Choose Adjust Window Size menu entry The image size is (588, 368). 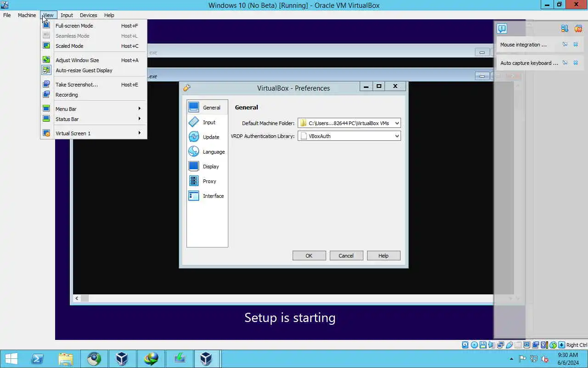94,60
